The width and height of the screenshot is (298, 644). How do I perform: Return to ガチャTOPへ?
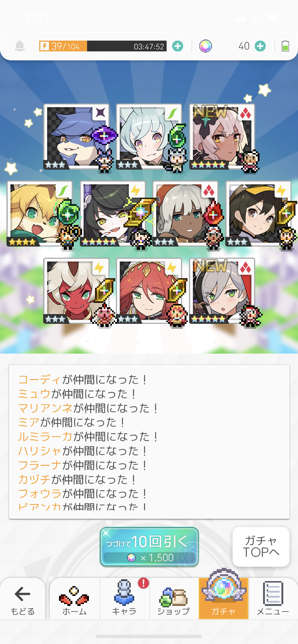(x=261, y=547)
